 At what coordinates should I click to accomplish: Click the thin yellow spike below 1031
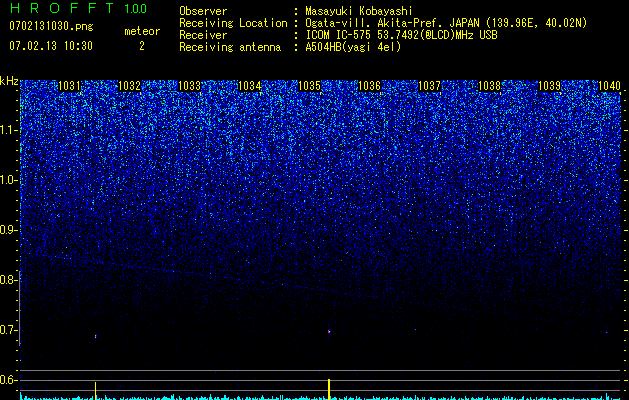click(95, 390)
